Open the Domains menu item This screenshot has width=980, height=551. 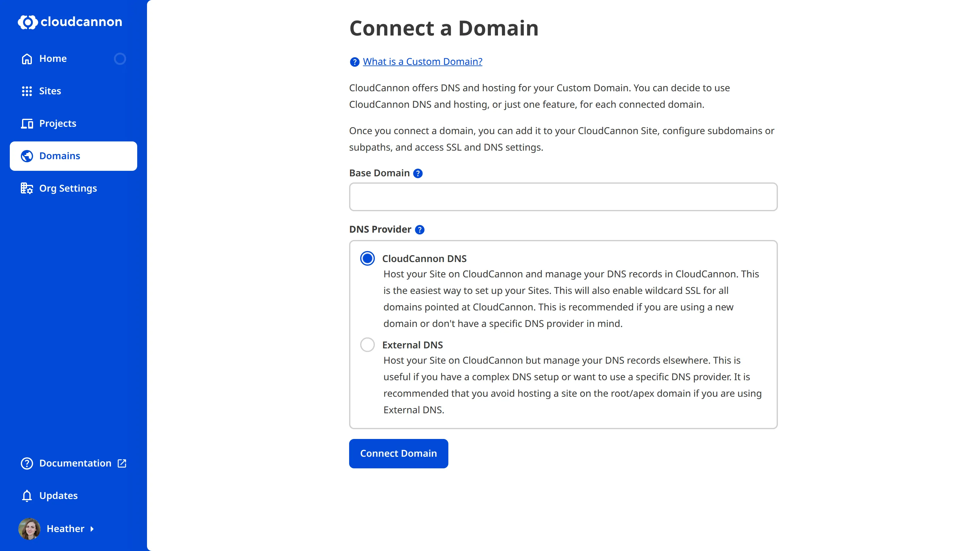pos(73,156)
